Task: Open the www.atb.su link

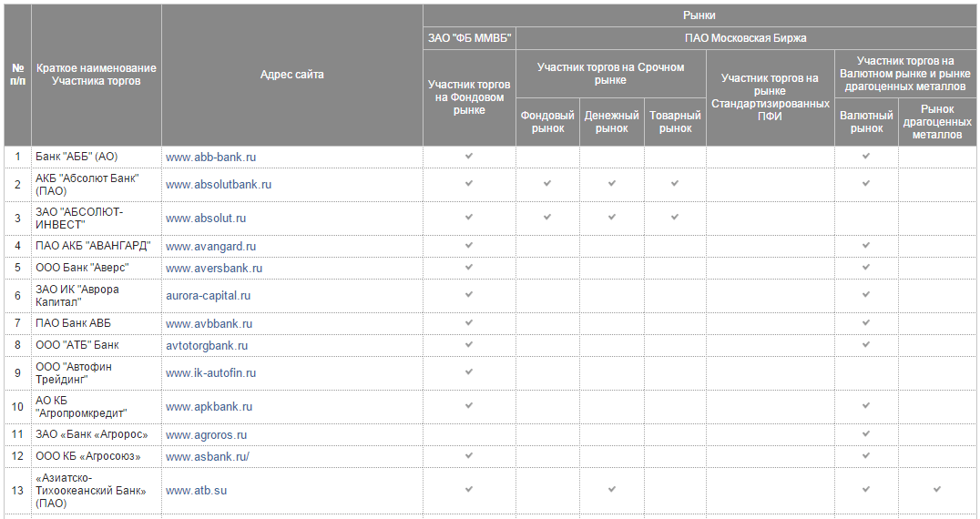Action: click(196, 491)
